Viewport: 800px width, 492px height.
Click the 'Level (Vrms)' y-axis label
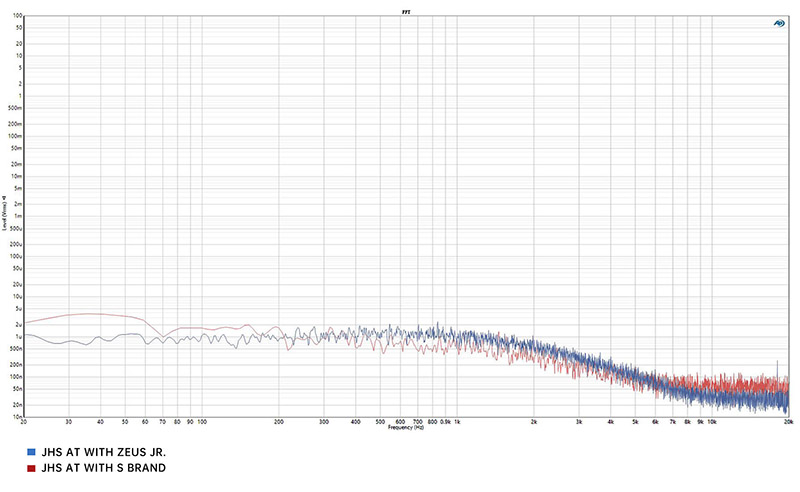[x=6, y=217]
